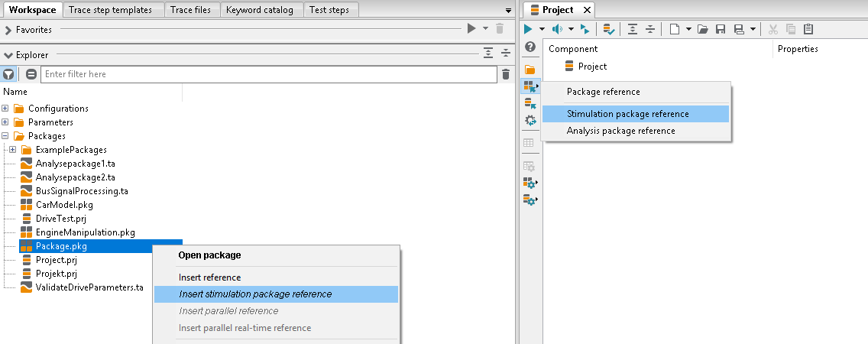Click the orange folder icon in Project sidebar
The height and width of the screenshot is (344, 868).
click(x=530, y=70)
